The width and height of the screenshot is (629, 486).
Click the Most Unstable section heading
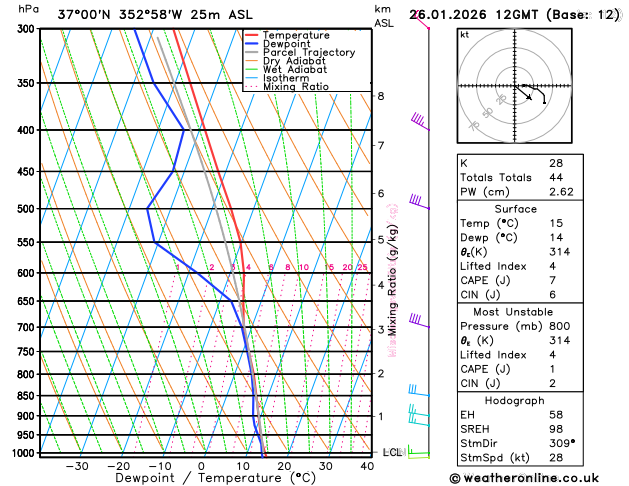click(x=513, y=312)
